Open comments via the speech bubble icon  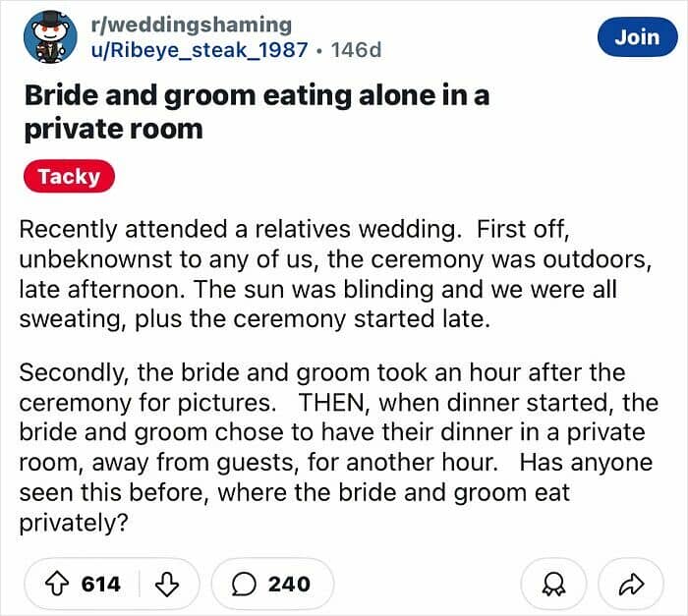click(x=245, y=584)
